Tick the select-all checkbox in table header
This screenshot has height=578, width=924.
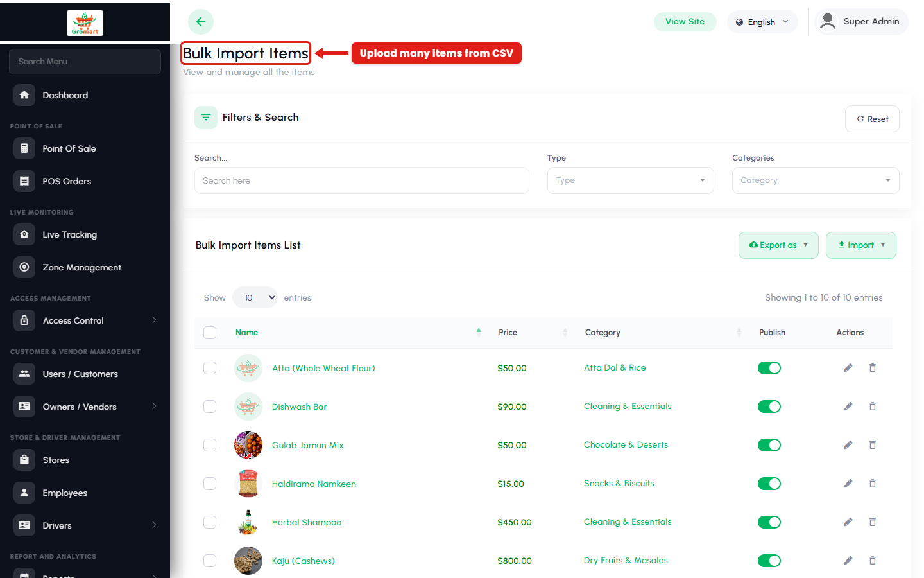pyautogui.click(x=210, y=333)
